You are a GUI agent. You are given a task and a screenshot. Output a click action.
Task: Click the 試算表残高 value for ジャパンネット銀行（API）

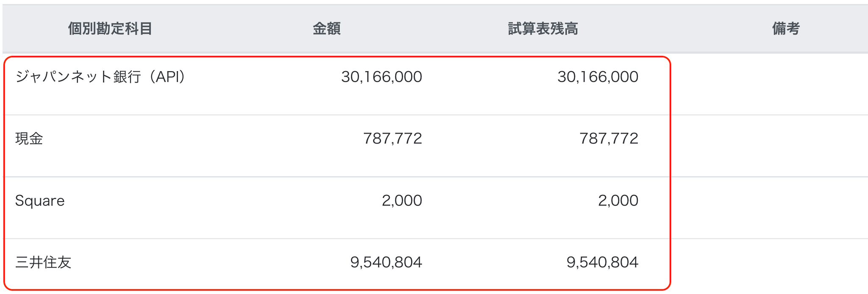click(598, 77)
